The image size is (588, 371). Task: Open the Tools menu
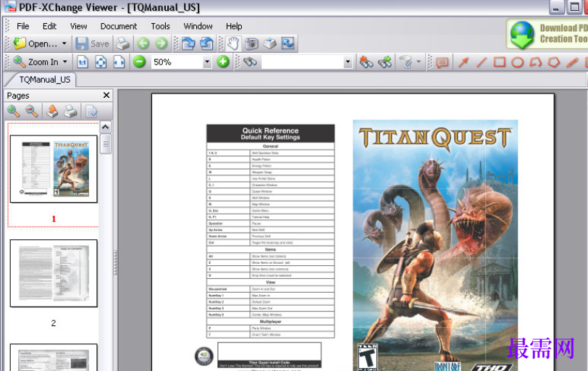[x=161, y=26]
